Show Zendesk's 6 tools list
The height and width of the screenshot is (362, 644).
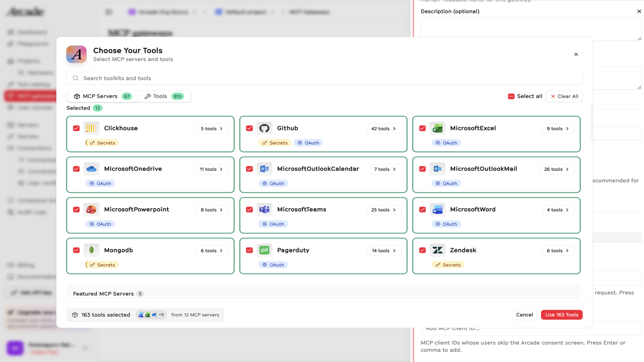[558, 251]
